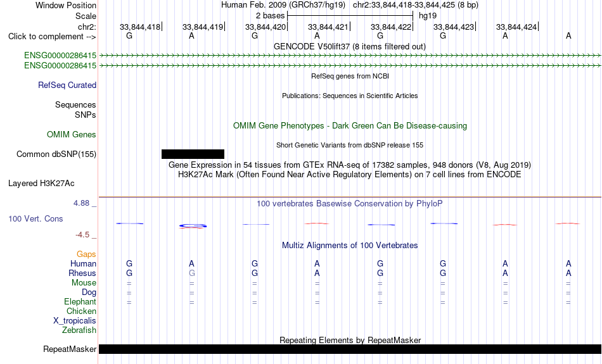Select the Zebrafish species label
The image size is (602, 364).
pos(79,330)
